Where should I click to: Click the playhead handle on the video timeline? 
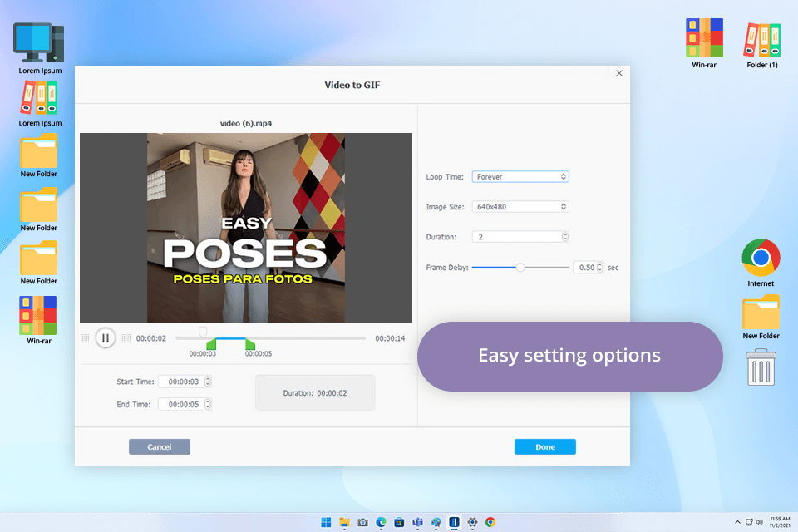(x=203, y=332)
